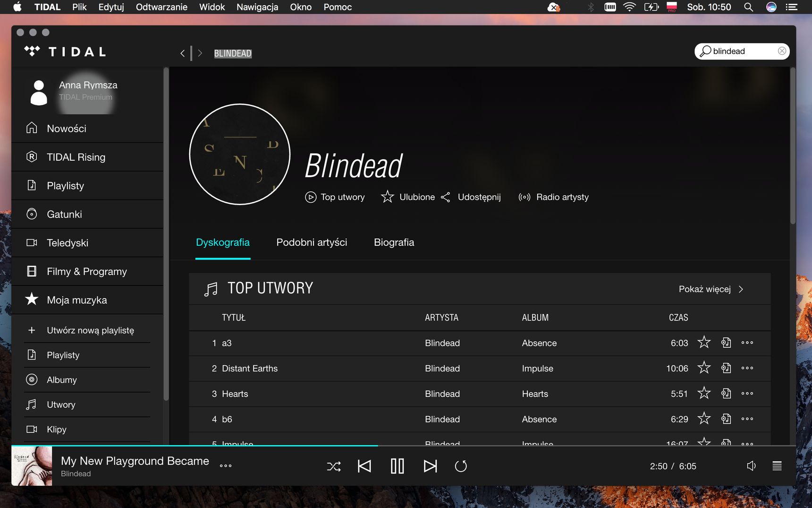Go to previous track
The image size is (812, 508).
tap(364, 466)
